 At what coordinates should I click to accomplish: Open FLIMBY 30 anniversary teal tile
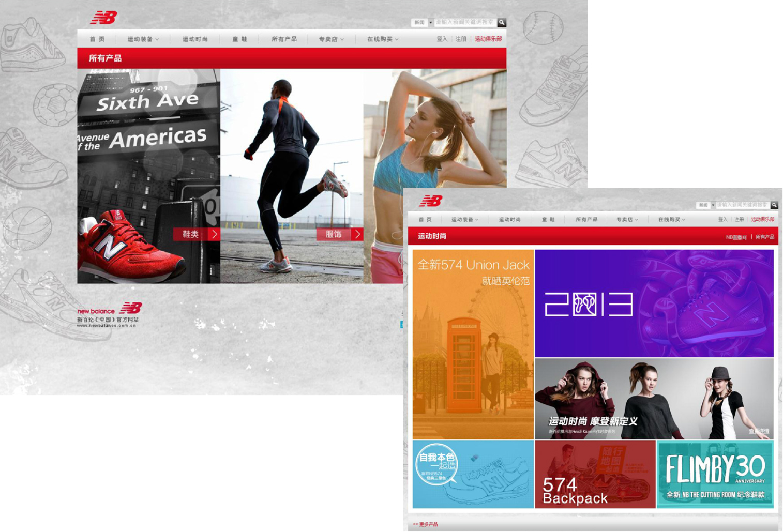[x=715, y=474]
